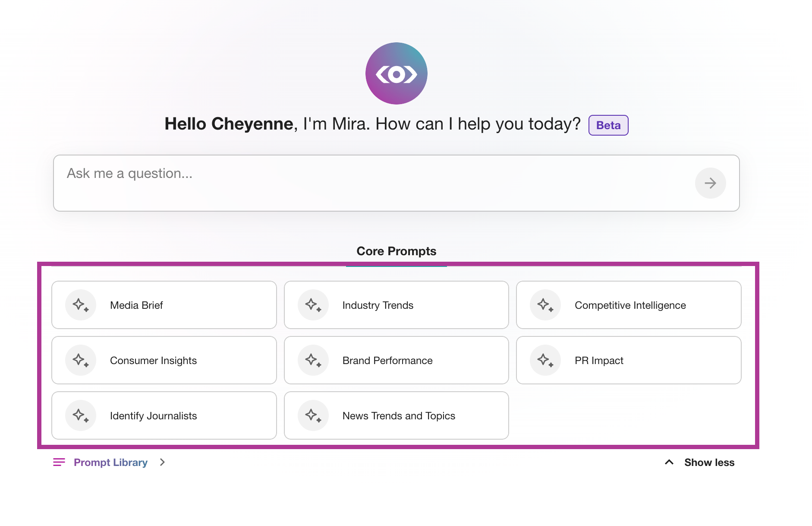
Task: Click the sparkle icon on Consumer Insights
Action: coord(81,360)
